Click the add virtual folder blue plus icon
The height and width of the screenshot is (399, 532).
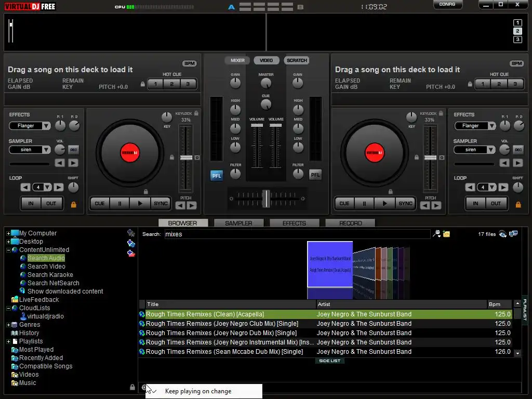coord(131,243)
